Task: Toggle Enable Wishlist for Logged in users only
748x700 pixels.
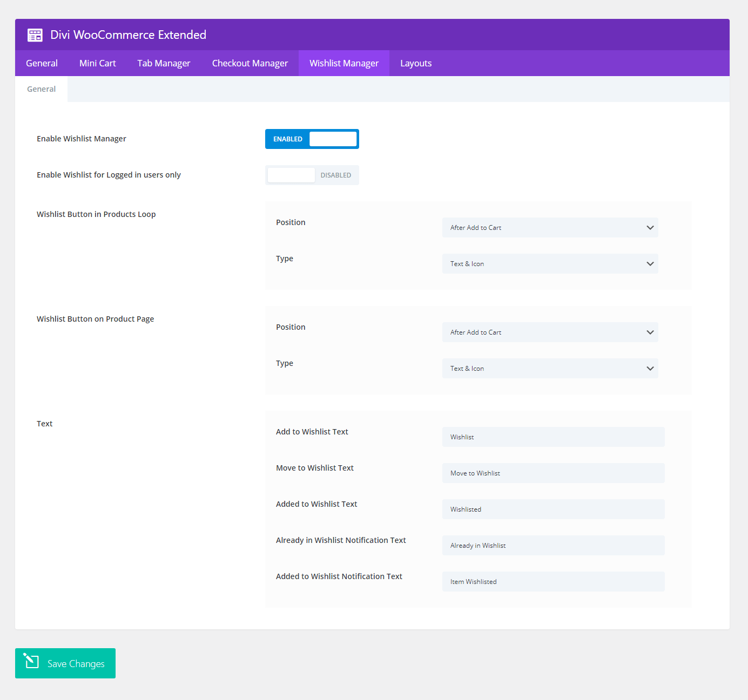Action: [x=312, y=175]
